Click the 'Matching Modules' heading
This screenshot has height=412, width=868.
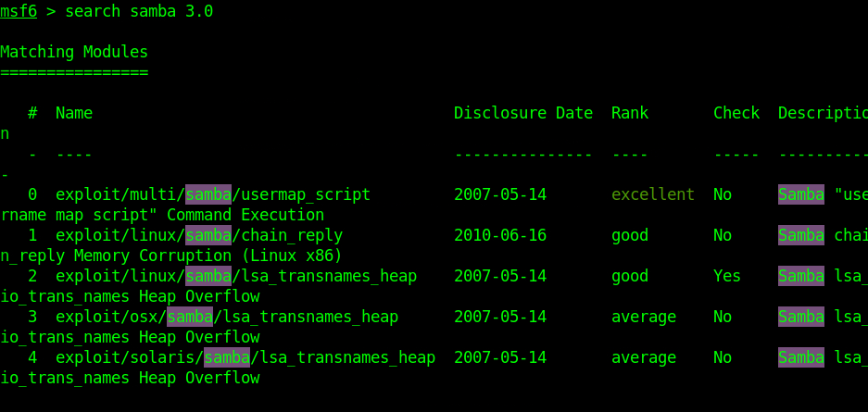pos(74,52)
